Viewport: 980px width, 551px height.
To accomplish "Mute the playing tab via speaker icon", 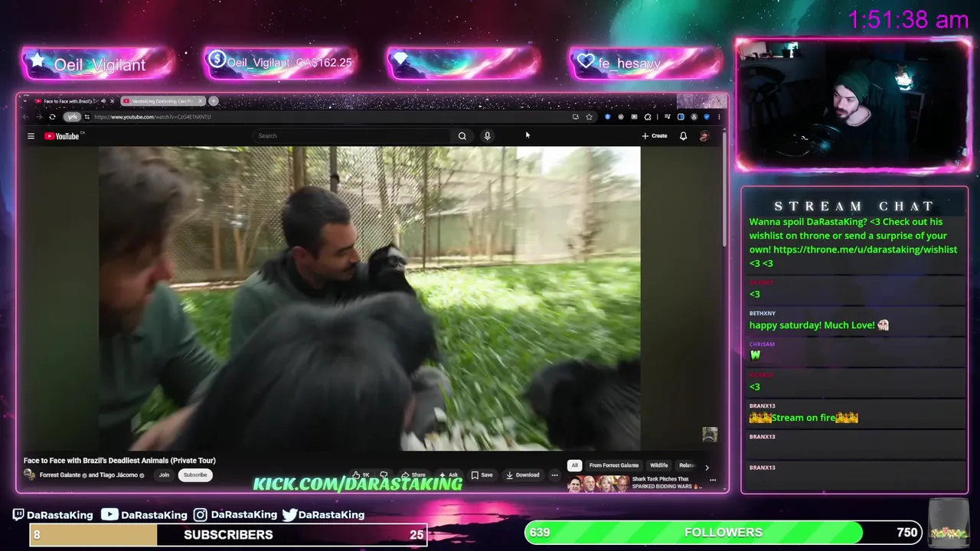I will click(x=103, y=101).
